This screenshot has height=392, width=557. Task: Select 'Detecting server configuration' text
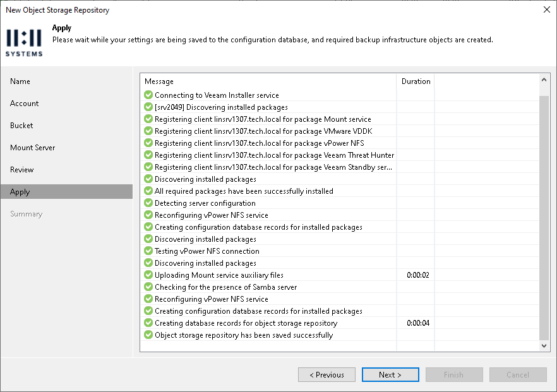point(205,203)
